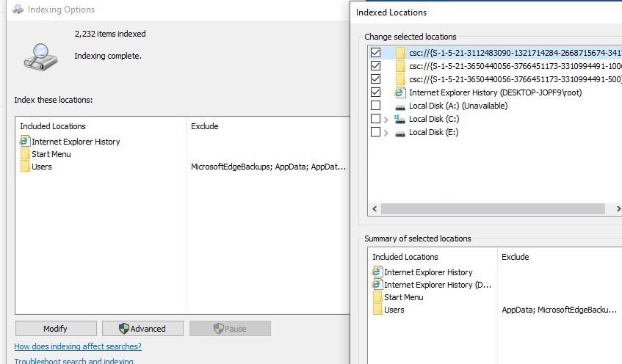
Task: Uncheck the Internet Explorer History checkbox
Action: tap(376, 92)
